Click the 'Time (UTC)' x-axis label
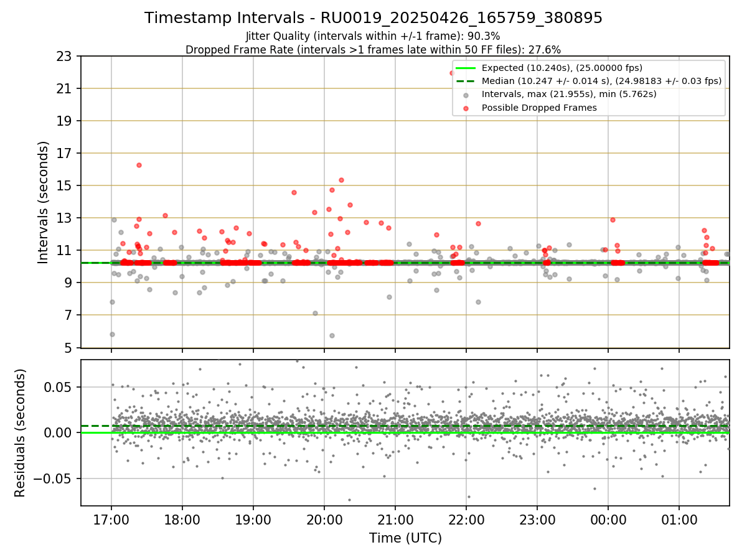The image size is (747, 560). click(405, 538)
